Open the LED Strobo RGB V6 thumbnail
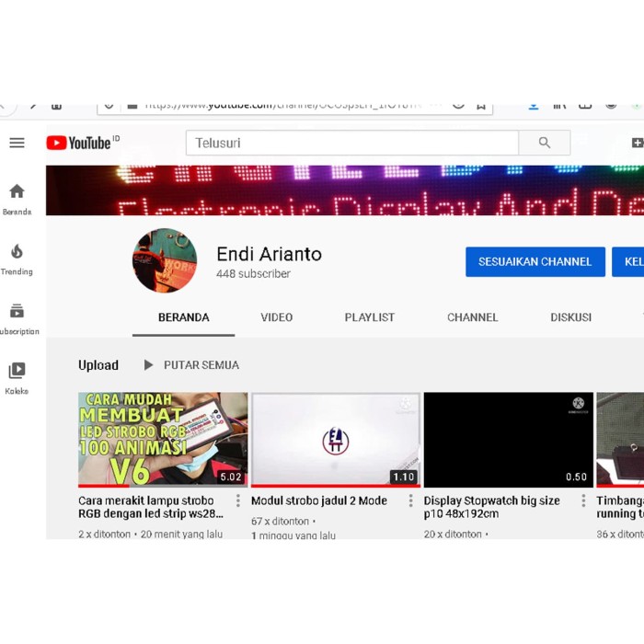This screenshot has height=644, width=644. click(163, 440)
